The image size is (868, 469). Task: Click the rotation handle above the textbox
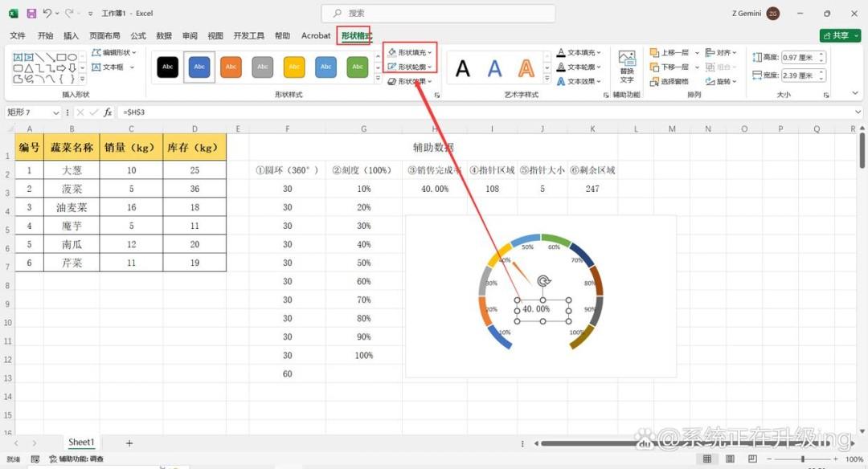(x=543, y=281)
